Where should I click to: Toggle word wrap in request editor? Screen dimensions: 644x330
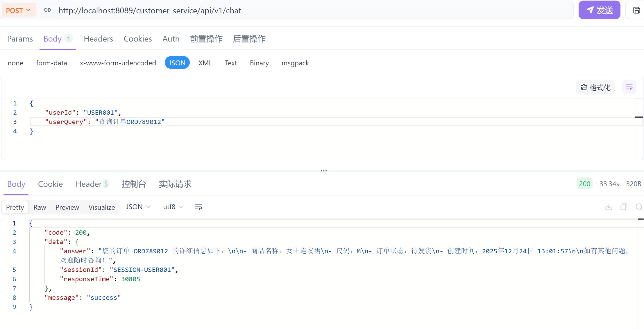629,87
